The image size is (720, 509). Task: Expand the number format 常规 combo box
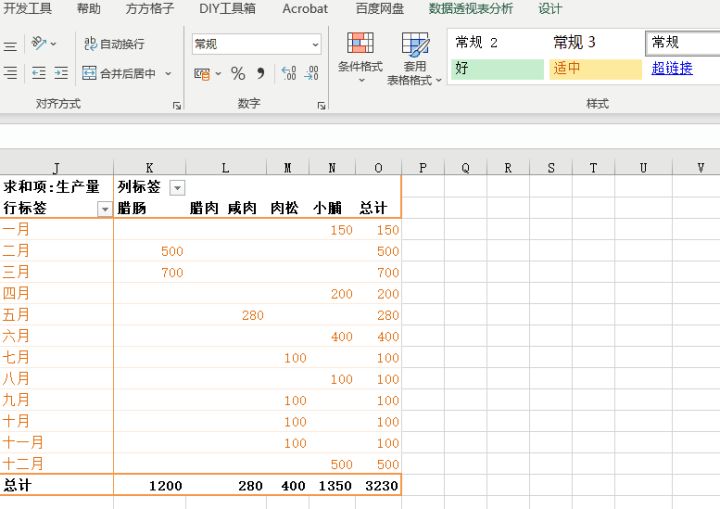pyautogui.click(x=315, y=44)
